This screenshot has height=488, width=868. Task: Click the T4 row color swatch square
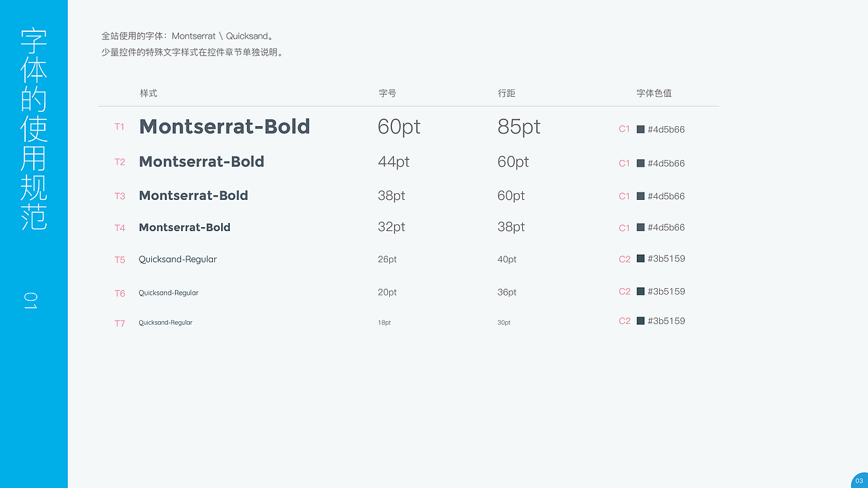click(641, 228)
